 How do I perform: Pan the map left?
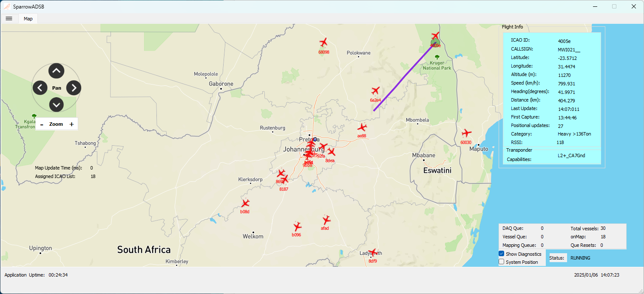[40, 88]
